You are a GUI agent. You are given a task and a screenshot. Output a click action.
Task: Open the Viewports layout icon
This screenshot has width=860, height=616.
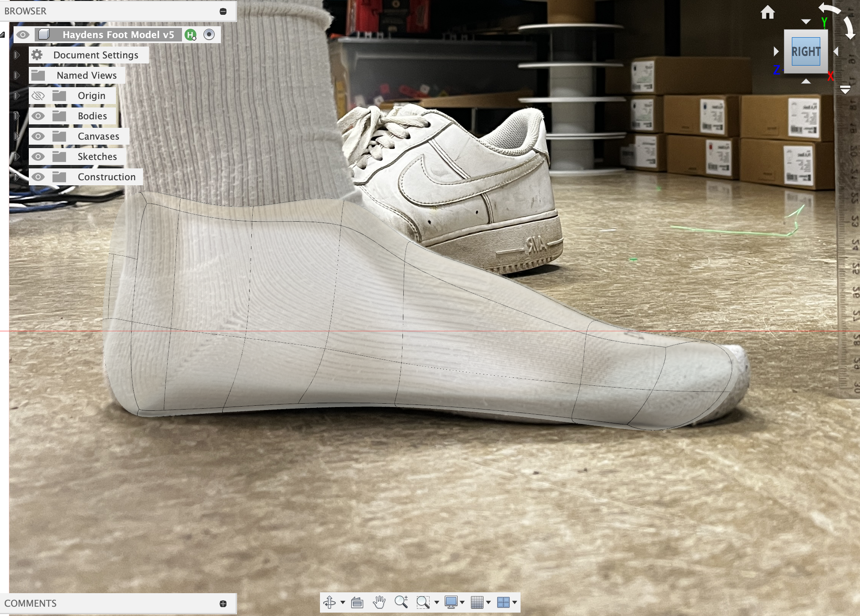[x=503, y=602]
